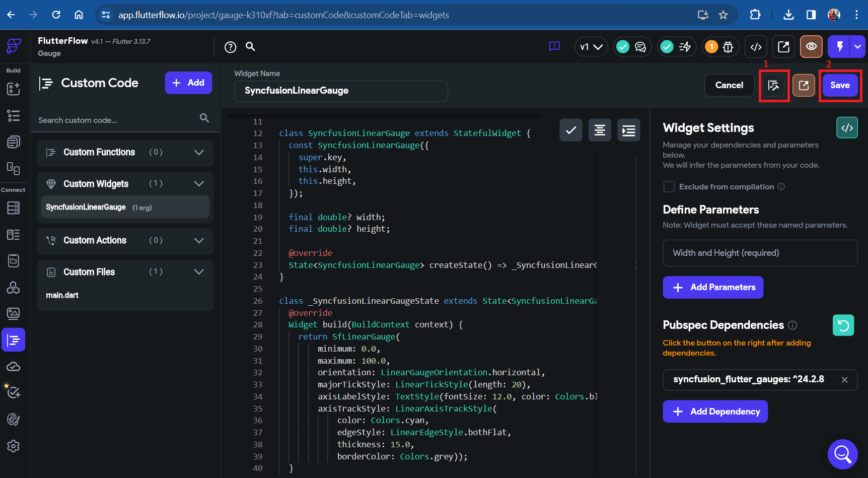The height and width of the screenshot is (478, 868).
Task: Remove the syncfusion_flutter_gauges dependency
Action: tap(844, 380)
